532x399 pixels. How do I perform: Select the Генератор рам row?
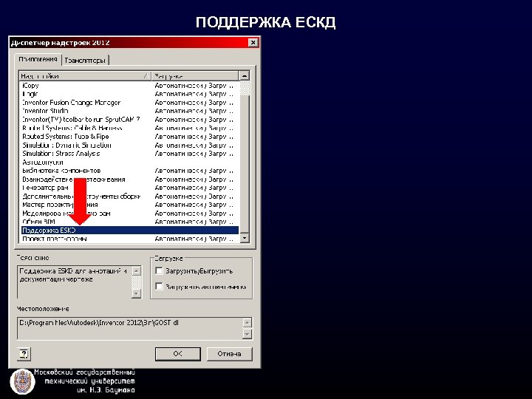(x=129, y=188)
